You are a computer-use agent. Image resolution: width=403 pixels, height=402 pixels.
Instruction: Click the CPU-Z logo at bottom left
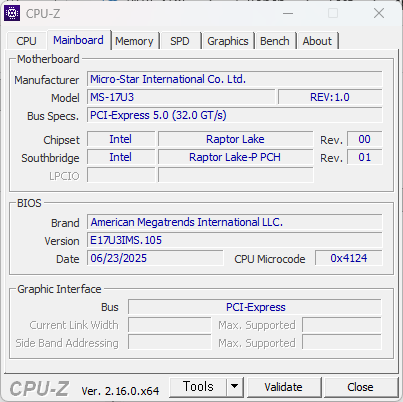39,389
